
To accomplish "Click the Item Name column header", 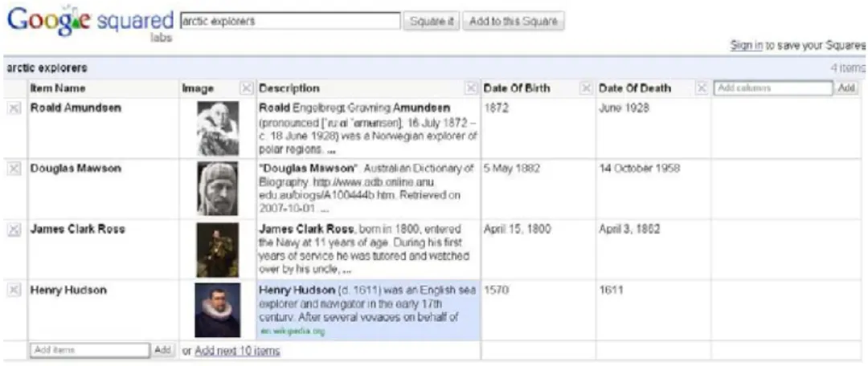I will tap(58, 88).
